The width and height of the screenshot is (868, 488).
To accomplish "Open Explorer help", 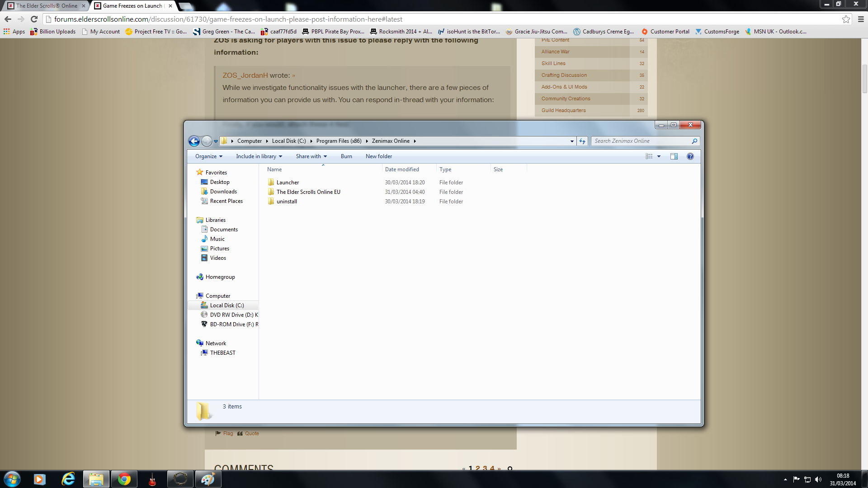I will [690, 156].
